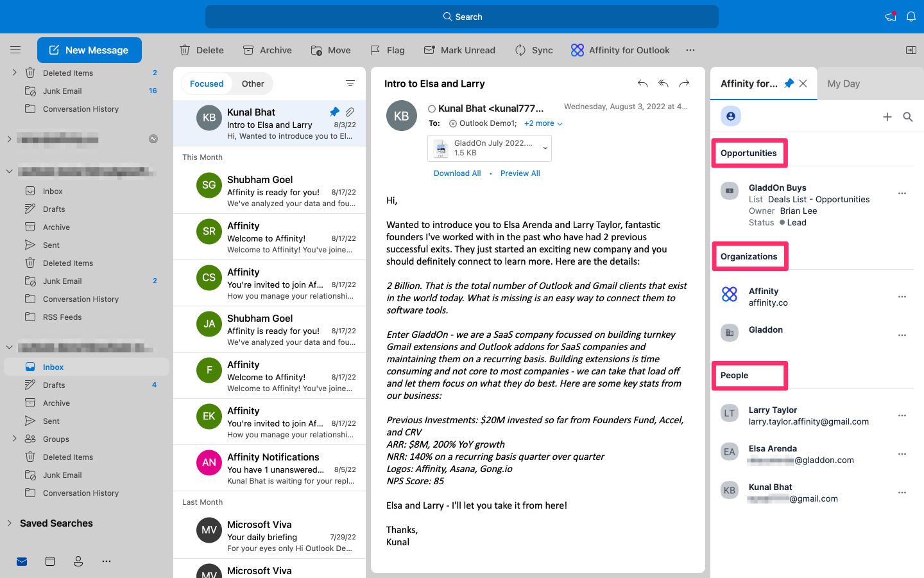
Task: Delete the selected email
Action: (x=201, y=50)
